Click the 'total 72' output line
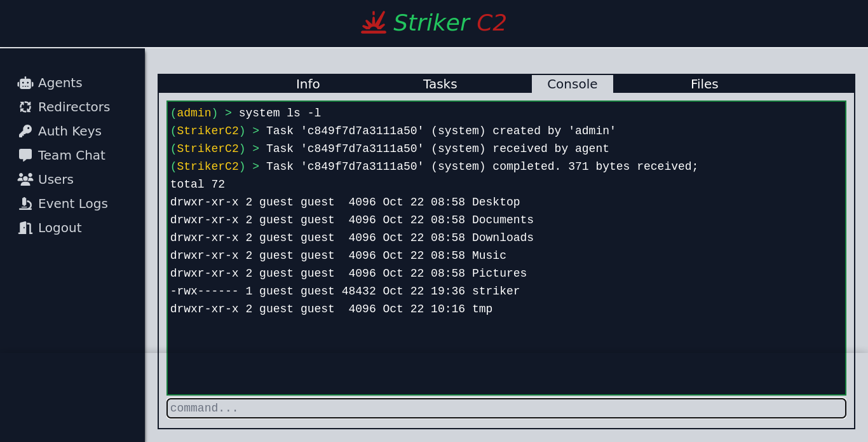 (x=198, y=184)
